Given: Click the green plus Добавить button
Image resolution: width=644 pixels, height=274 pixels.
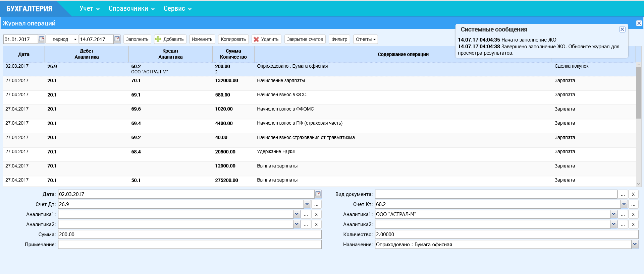Looking at the screenshot, I should pyautogui.click(x=170, y=39).
